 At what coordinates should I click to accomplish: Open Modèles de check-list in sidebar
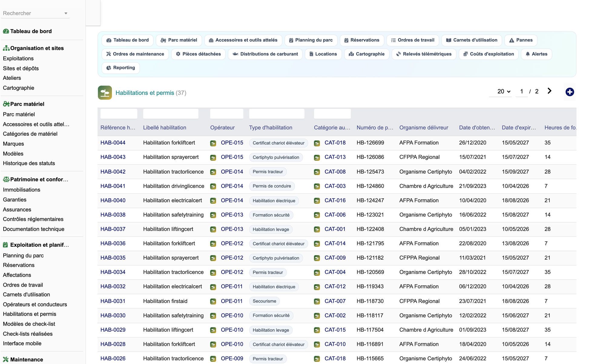coord(29,324)
